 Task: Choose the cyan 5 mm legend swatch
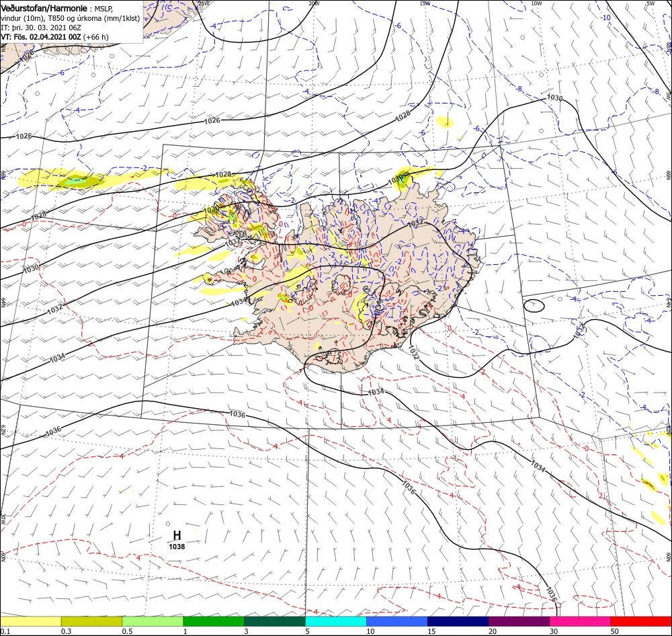pyautogui.click(x=336, y=621)
